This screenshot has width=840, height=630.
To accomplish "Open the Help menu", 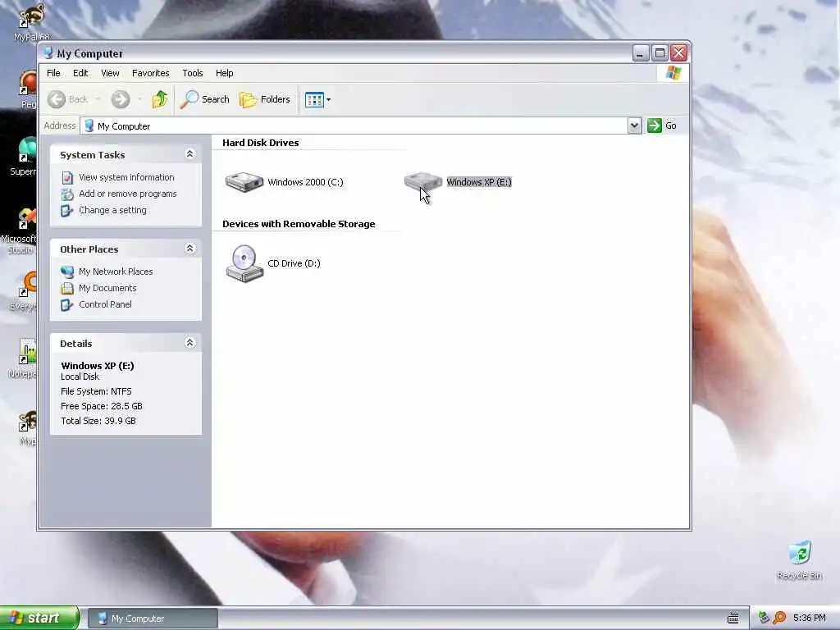I will point(225,73).
